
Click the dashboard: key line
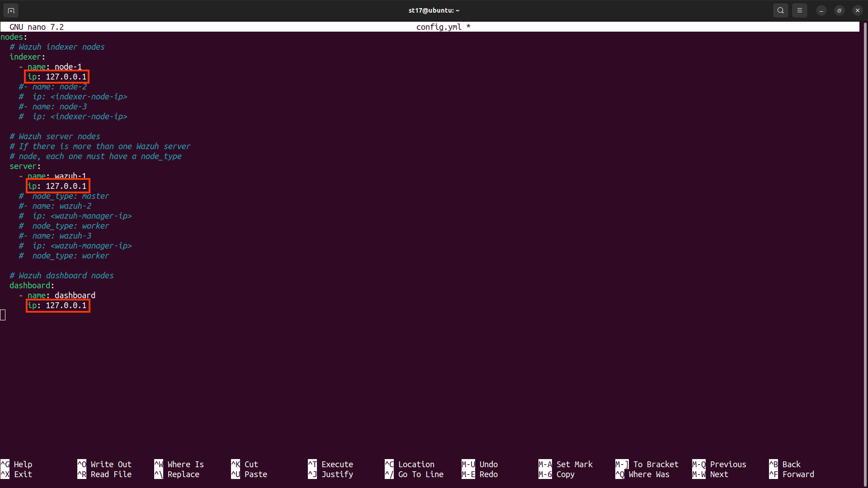click(x=32, y=286)
